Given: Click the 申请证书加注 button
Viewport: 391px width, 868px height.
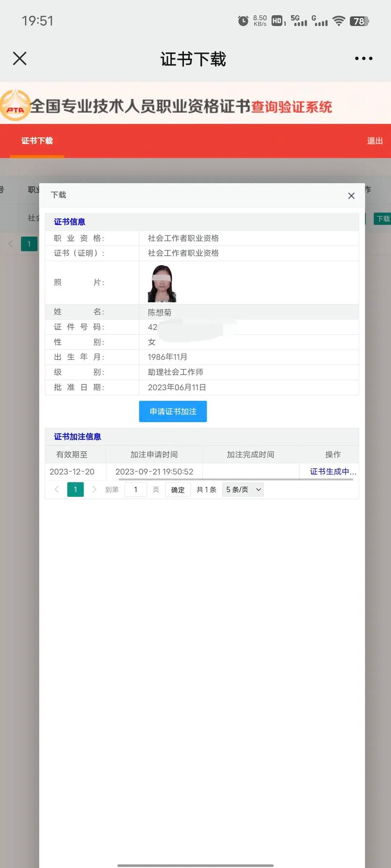Looking at the screenshot, I should pos(173,412).
